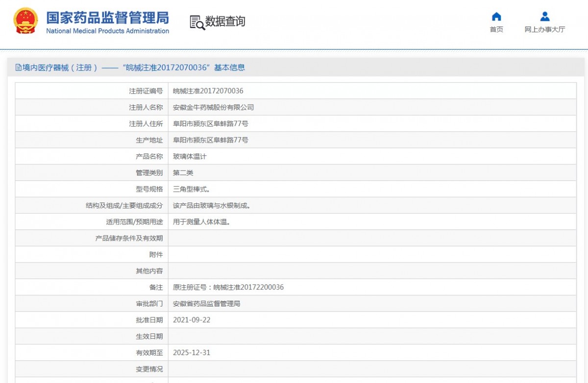Viewport: 588px width, 383px height.
Task: Select the 结构及组成/主要组成成分 label
Action: (x=124, y=205)
